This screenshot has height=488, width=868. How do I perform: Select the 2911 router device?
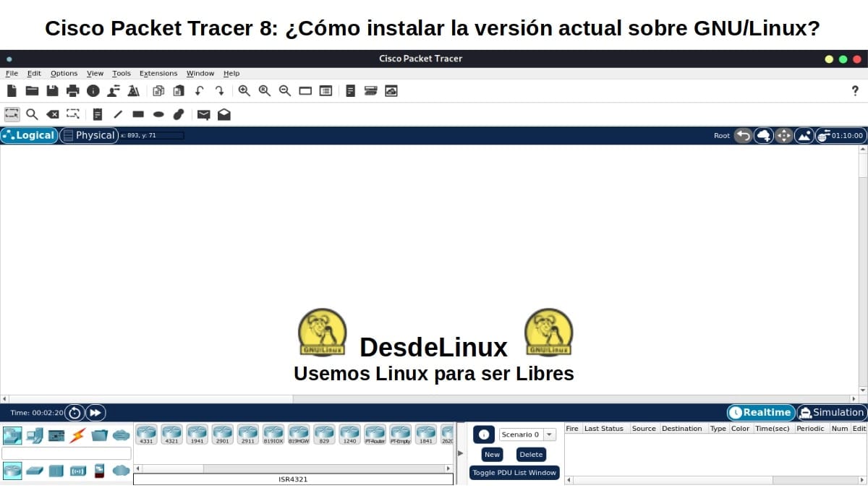(247, 435)
